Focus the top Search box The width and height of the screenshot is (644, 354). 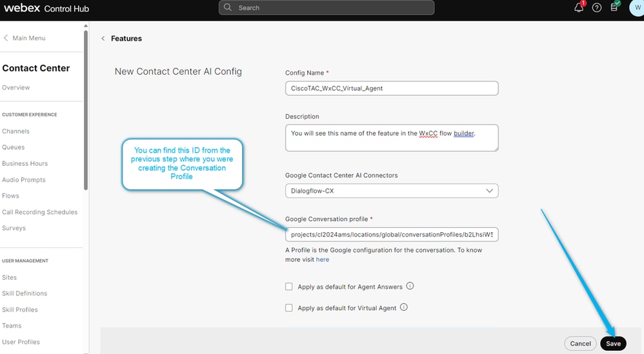pos(327,7)
